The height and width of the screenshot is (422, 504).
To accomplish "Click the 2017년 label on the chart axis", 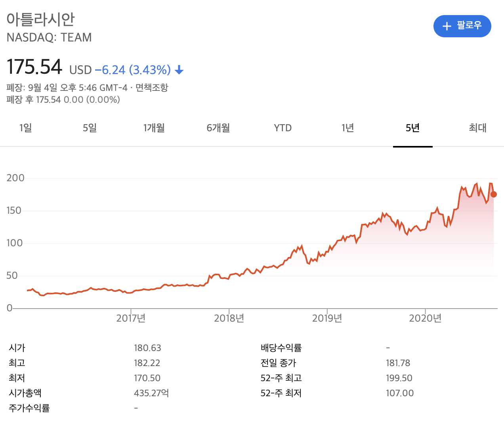I will click(x=131, y=318).
